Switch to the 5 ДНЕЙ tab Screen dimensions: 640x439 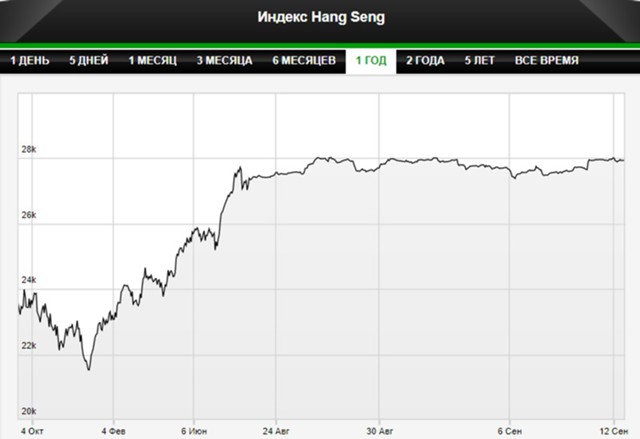click(89, 61)
